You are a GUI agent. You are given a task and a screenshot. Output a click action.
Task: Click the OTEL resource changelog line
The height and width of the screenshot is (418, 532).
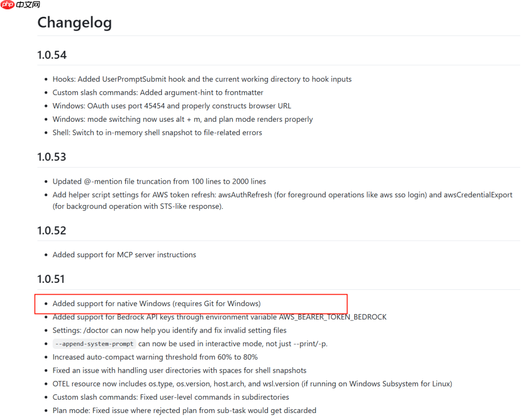point(252,383)
